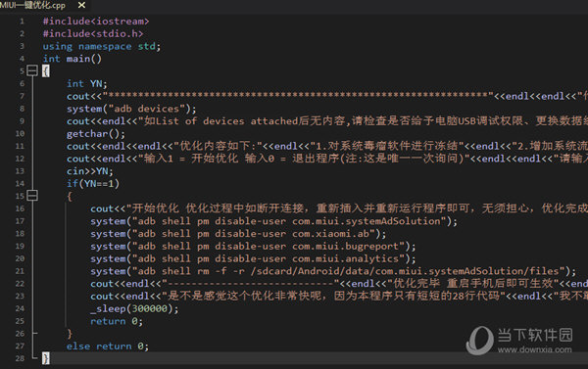Collapse the main function fold at line 5
588x369 pixels.
(32, 70)
